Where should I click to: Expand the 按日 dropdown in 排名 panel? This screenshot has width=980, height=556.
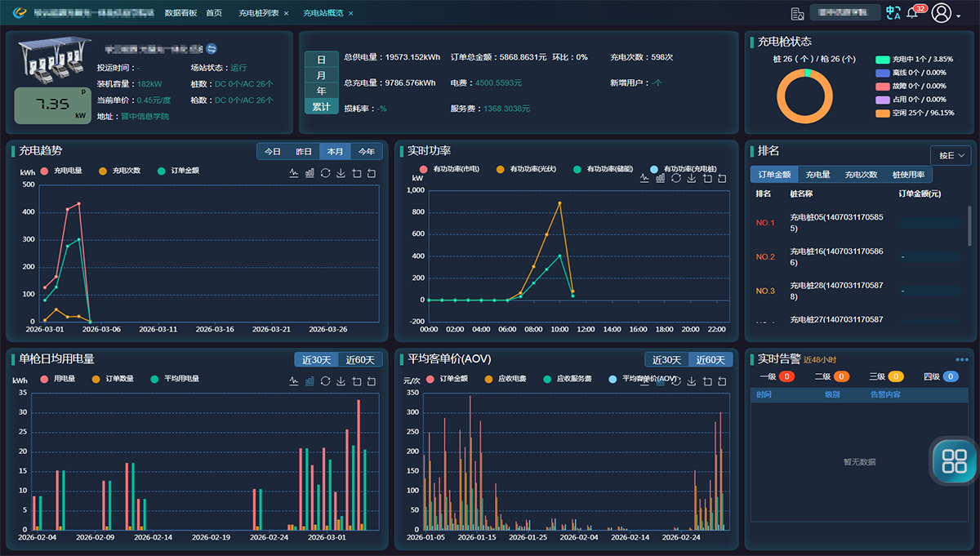click(951, 155)
